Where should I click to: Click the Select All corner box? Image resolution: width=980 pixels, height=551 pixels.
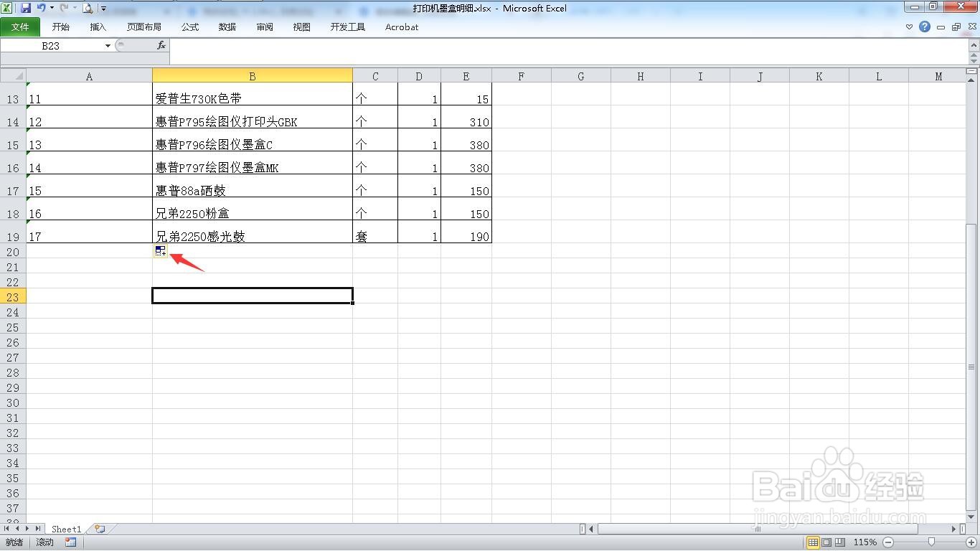point(13,76)
